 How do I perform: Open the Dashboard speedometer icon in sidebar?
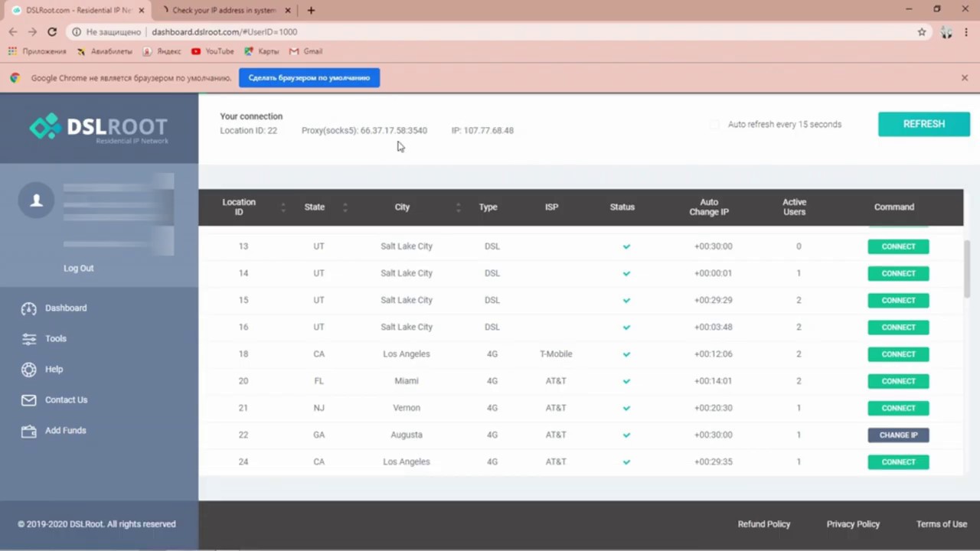[x=29, y=308]
